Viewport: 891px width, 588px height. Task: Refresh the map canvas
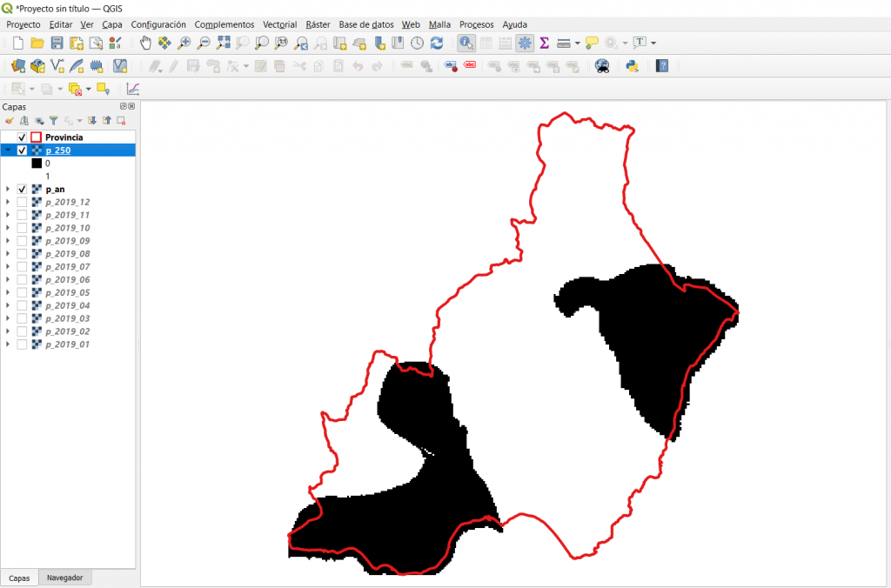pos(437,43)
